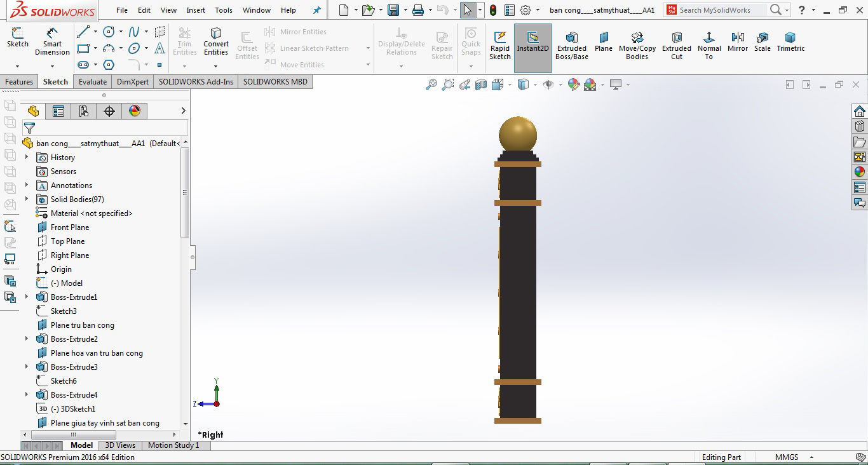Open the Motion Study 1 tab
Screen dimensions: 868x465
pos(173,445)
